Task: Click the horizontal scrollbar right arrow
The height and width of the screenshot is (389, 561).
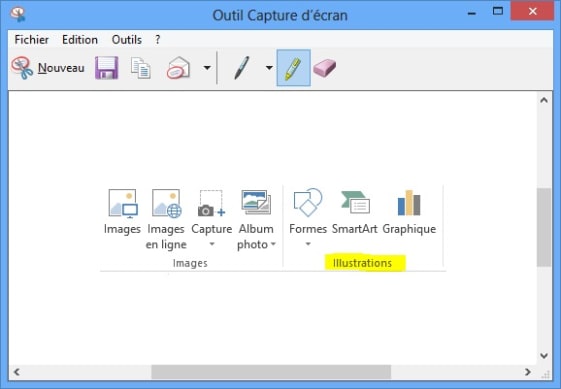Action: coord(528,372)
